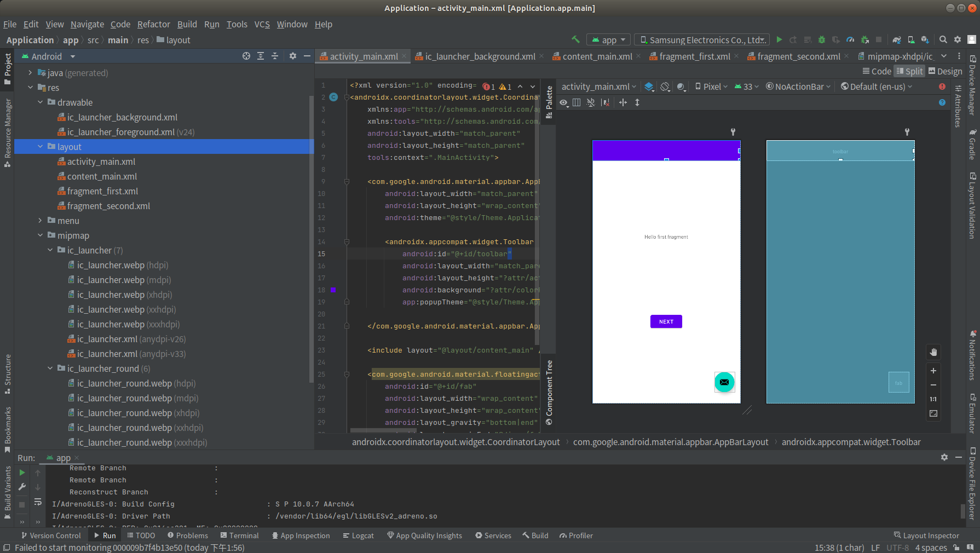Zoom in the design preview

coord(933,371)
